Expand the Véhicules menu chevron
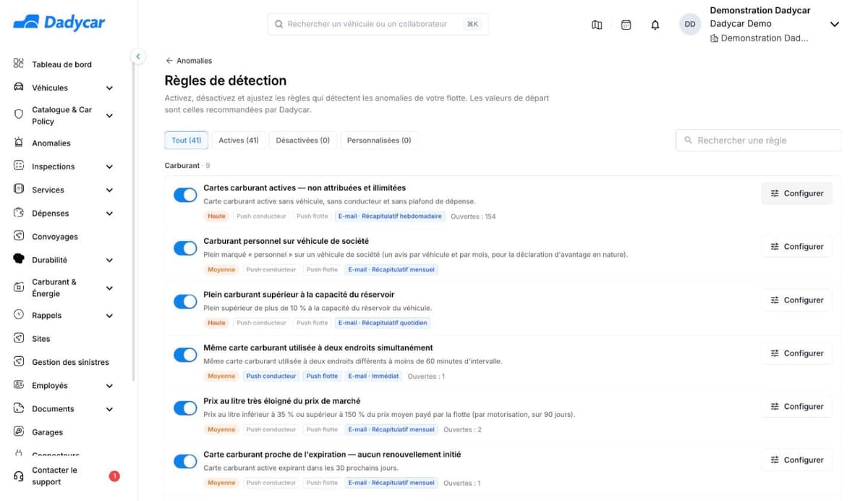 [109, 88]
